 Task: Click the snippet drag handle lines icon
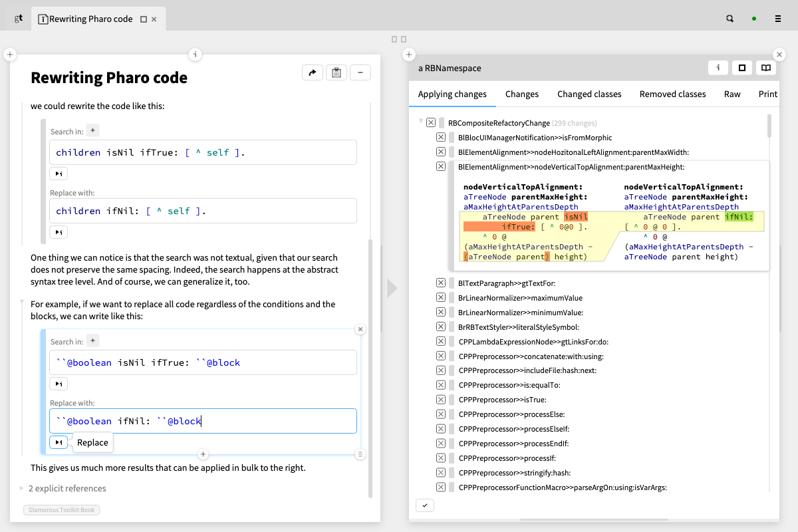pos(360,454)
